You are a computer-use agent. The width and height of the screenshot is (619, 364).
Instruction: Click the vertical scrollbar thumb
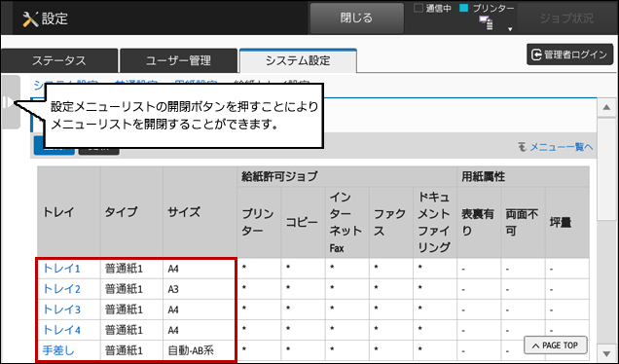click(x=606, y=168)
